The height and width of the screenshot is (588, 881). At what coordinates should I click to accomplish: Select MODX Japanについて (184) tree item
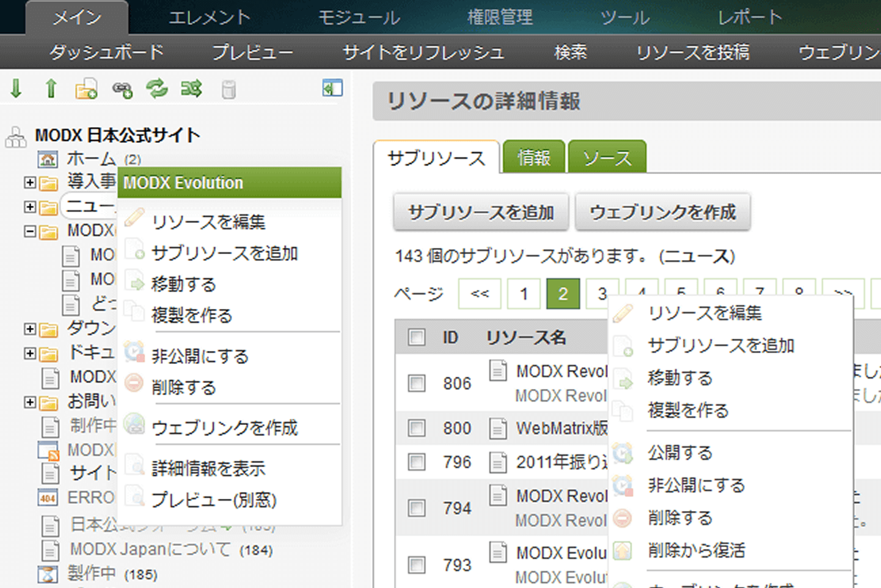click(171, 550)
